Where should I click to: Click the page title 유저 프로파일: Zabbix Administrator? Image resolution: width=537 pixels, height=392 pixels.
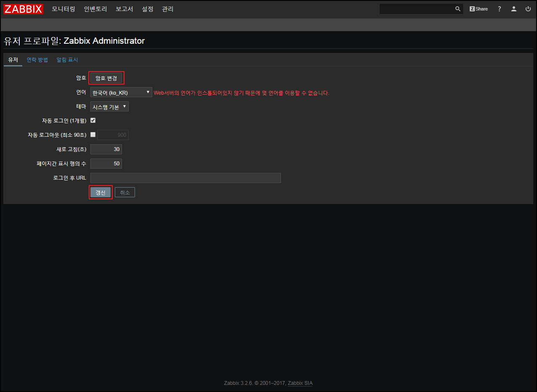pos(74,41)
